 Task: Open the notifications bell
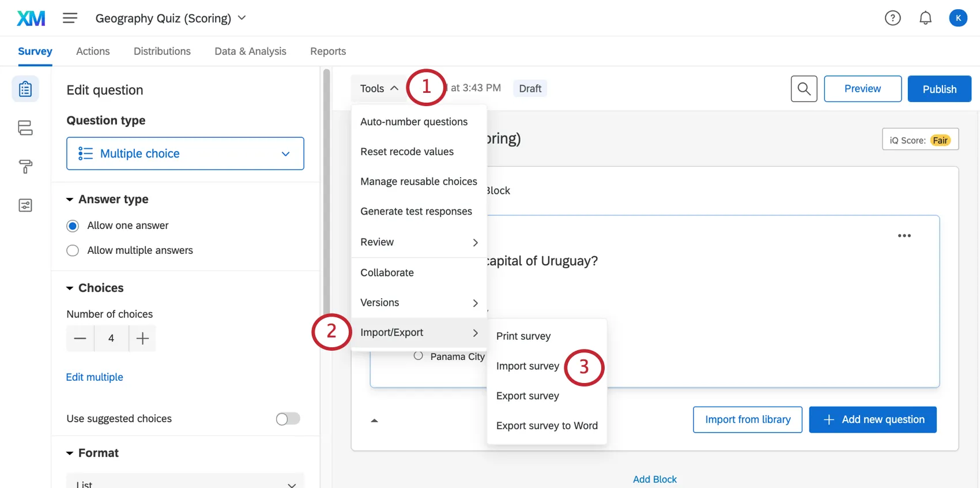[925, 18]
